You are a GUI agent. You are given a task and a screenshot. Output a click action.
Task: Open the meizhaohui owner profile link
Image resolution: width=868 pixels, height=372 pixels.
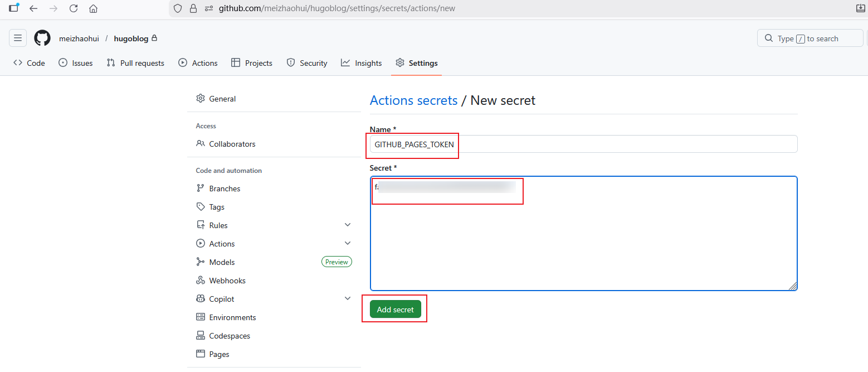pyautogui.click(x=79, y=38)
